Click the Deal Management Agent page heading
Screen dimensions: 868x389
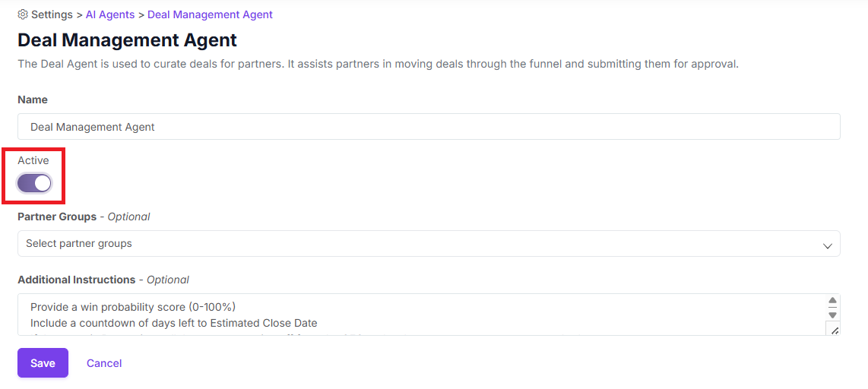tap(128, 40)
